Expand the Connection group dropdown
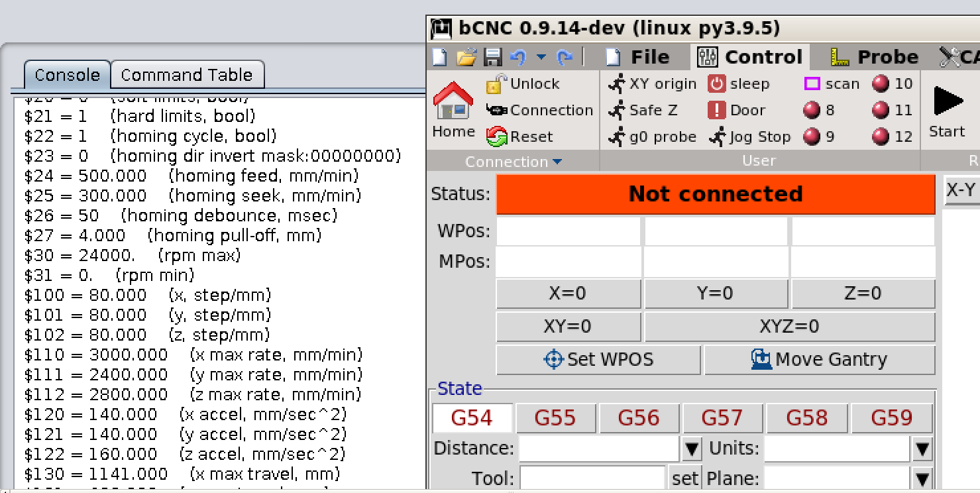Image resolution: width=980 pixels, height=493 pixels. 514,162
